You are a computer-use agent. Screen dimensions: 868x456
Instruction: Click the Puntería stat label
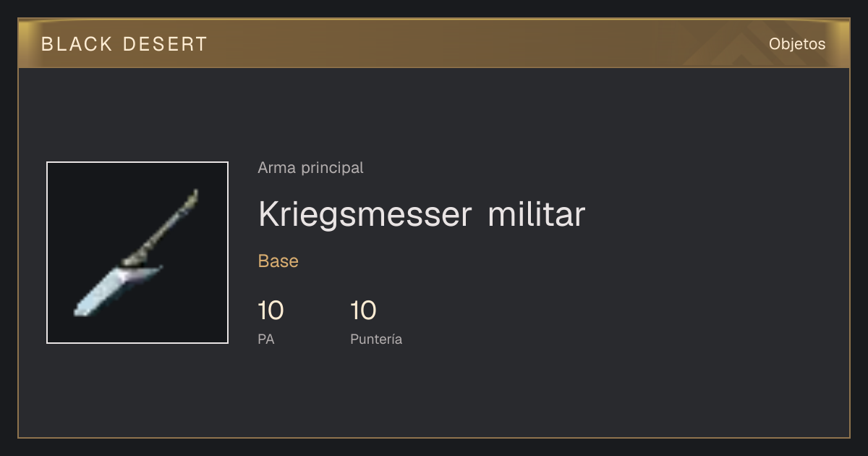pos(376,339)
